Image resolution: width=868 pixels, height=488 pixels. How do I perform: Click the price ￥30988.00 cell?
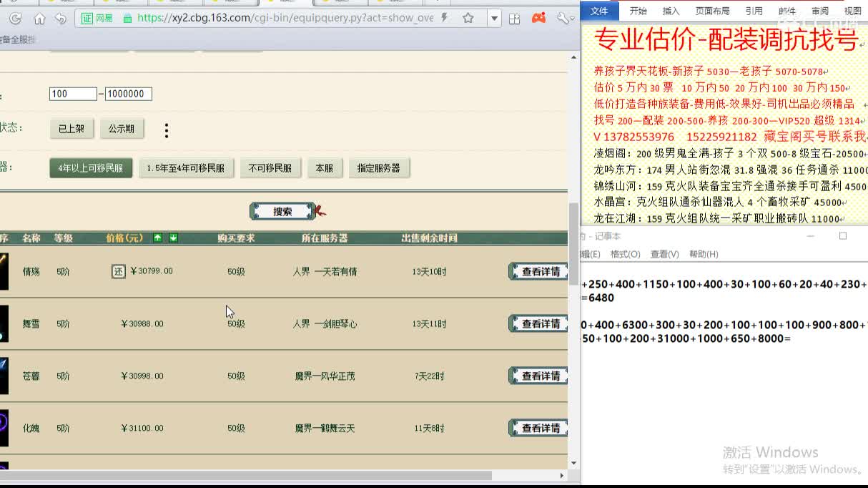click(x=142, y=324)
